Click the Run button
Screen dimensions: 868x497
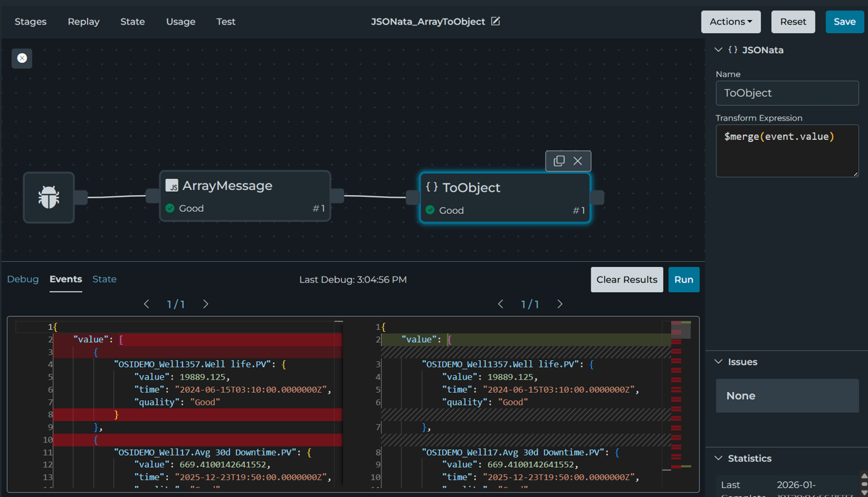683,279
